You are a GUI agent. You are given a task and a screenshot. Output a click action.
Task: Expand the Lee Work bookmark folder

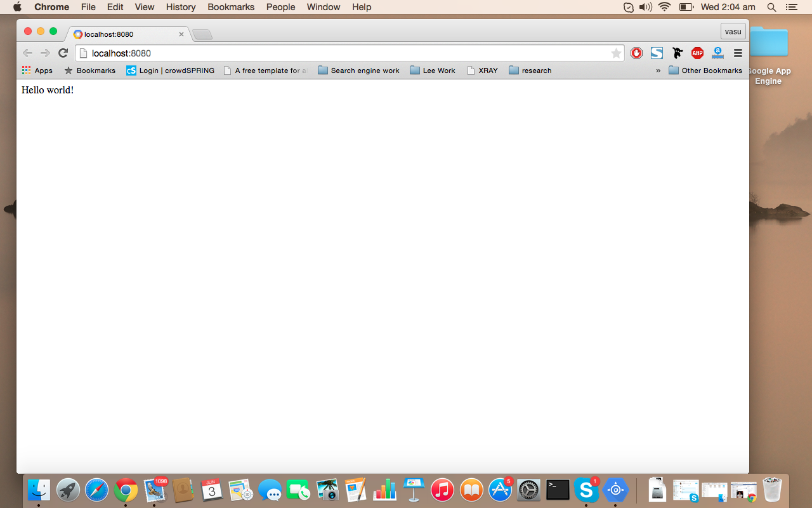(x=433, y=70)
